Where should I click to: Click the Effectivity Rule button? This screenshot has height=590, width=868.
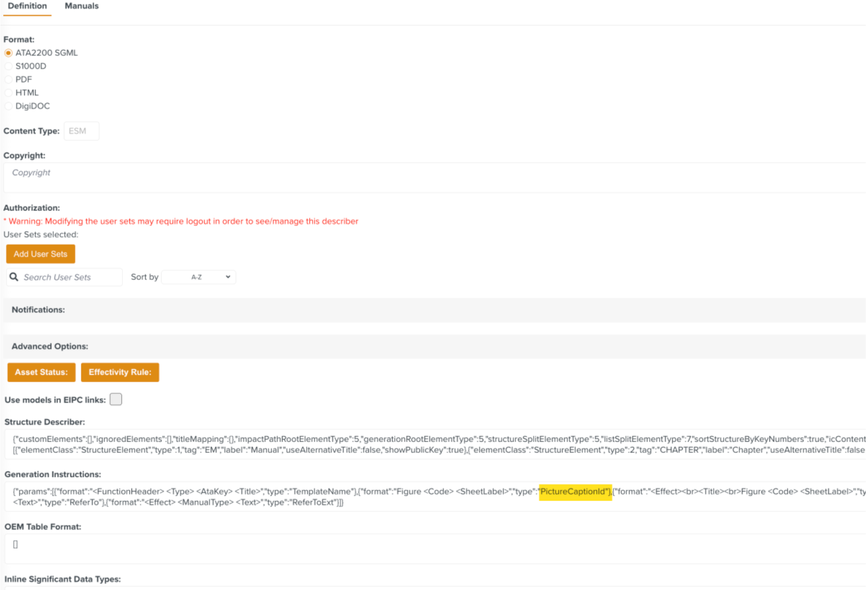[120, 372]
